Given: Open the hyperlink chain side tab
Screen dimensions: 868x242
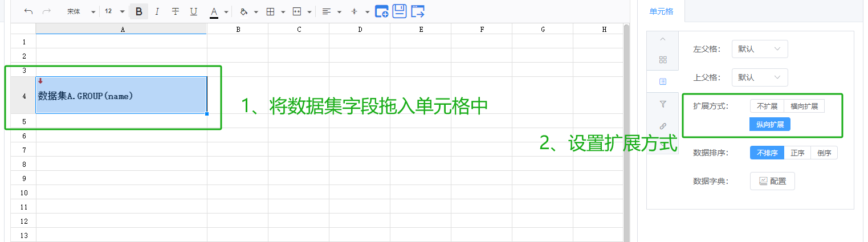Looking at the screenshot, I should (x=662, y=126).
